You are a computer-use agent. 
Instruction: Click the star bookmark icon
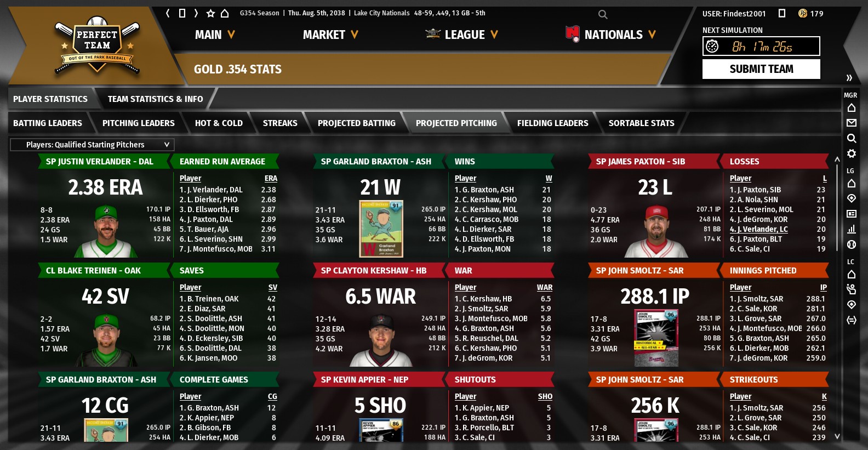(x=210, y=13)
